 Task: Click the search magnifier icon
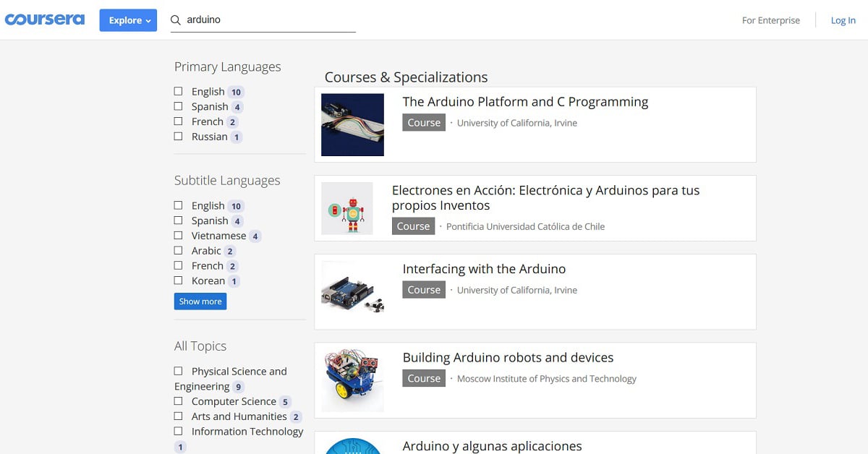[x=175, y=20]
